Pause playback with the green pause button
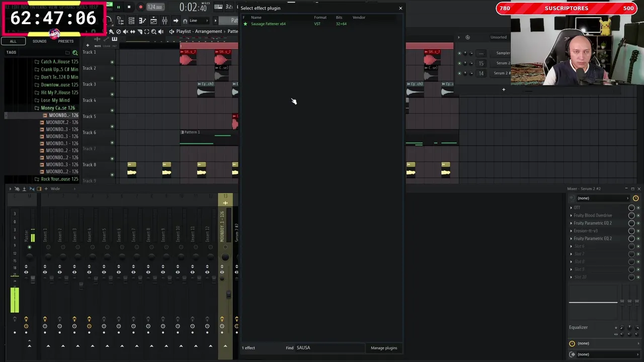644x362 pixels. (x=118, y=7)
